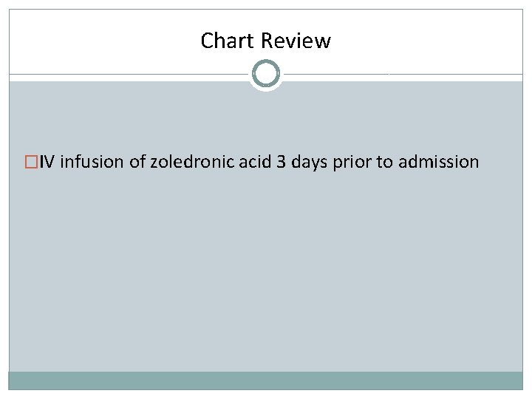Click the circle ornament below the title
Viewport: 532px width, 399px height.
point(266,74)
